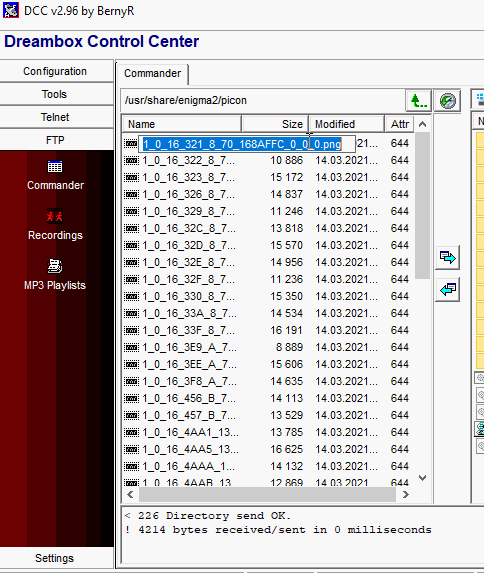Open the Recordings section icon
The width and height of the screenshot is (484, 573).
click(55, 216)
